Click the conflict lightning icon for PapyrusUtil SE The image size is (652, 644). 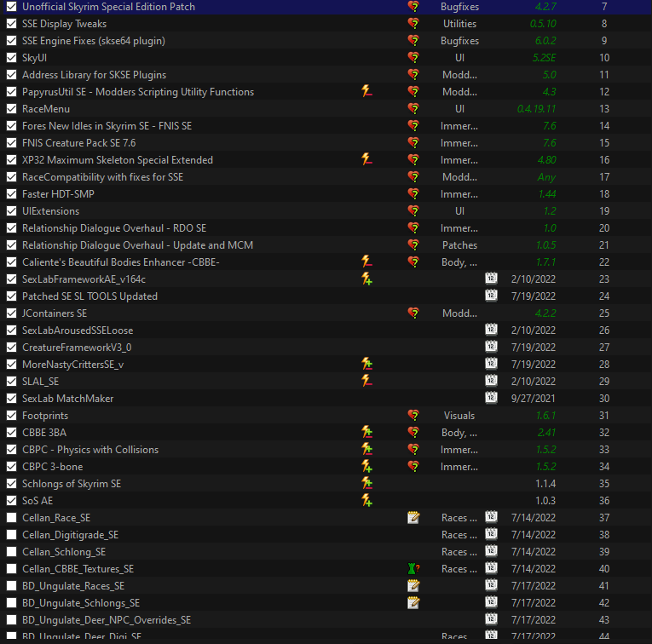[x=366, y=91]
